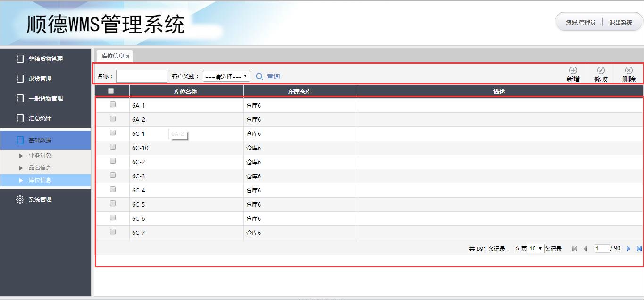644x300 pixels.
Task: Check the box for row 6C-2
Action: tap(113, 161)
